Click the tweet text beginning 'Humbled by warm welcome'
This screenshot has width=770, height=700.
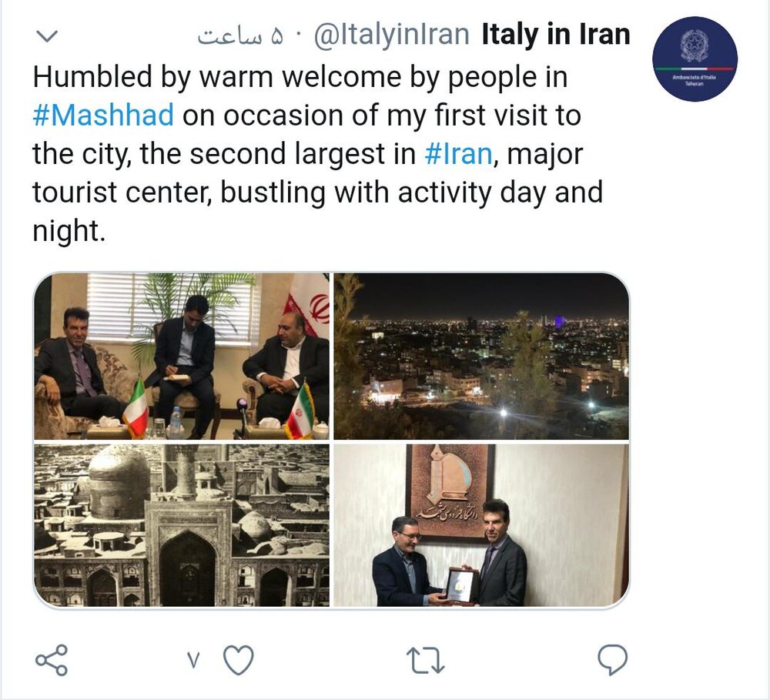[300, 79]
